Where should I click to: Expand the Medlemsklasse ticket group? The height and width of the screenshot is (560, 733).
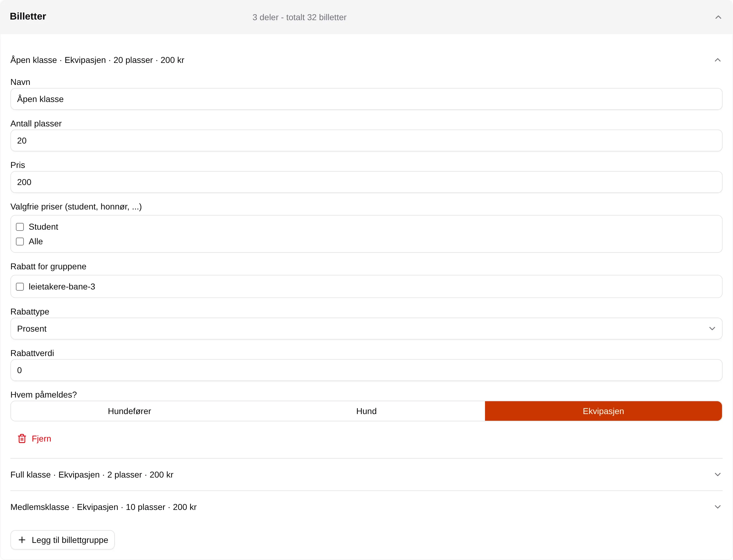[717, 507]
